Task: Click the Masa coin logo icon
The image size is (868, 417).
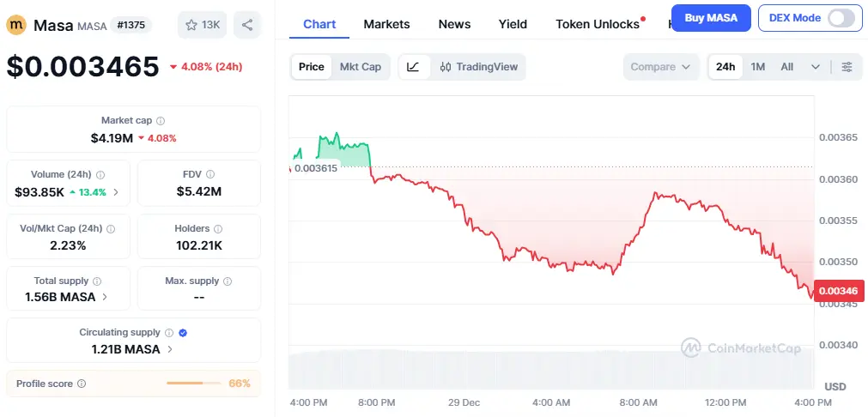Action: 16,25
